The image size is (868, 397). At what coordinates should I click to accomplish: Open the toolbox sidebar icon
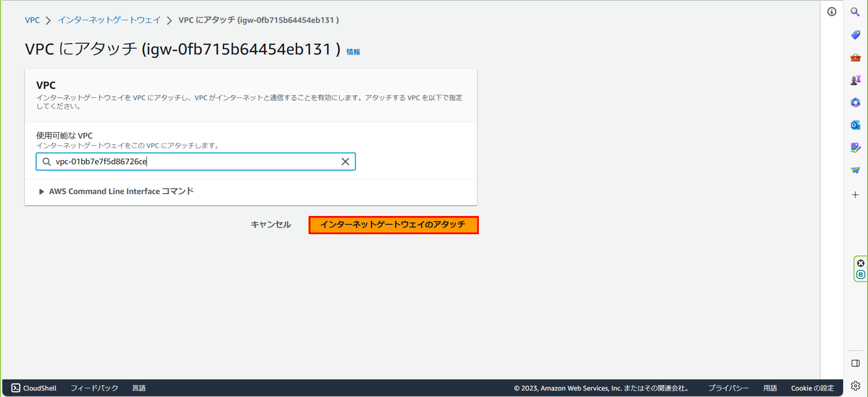point(855,58)
